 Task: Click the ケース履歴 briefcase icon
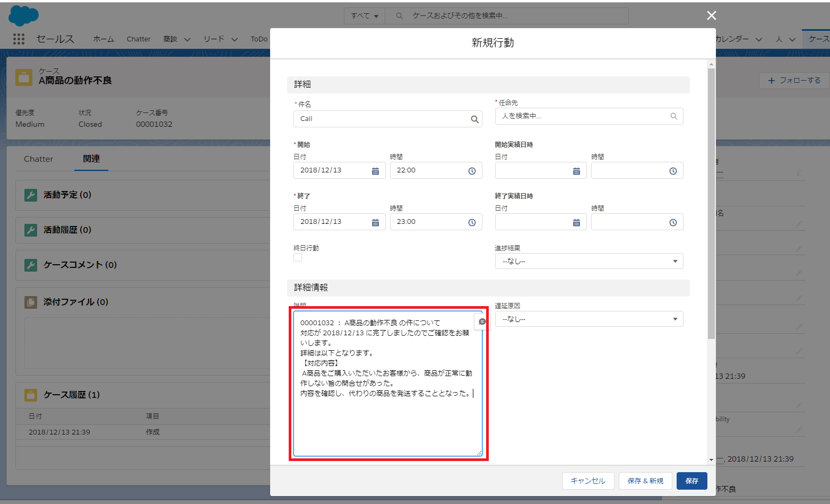(31, 395)
